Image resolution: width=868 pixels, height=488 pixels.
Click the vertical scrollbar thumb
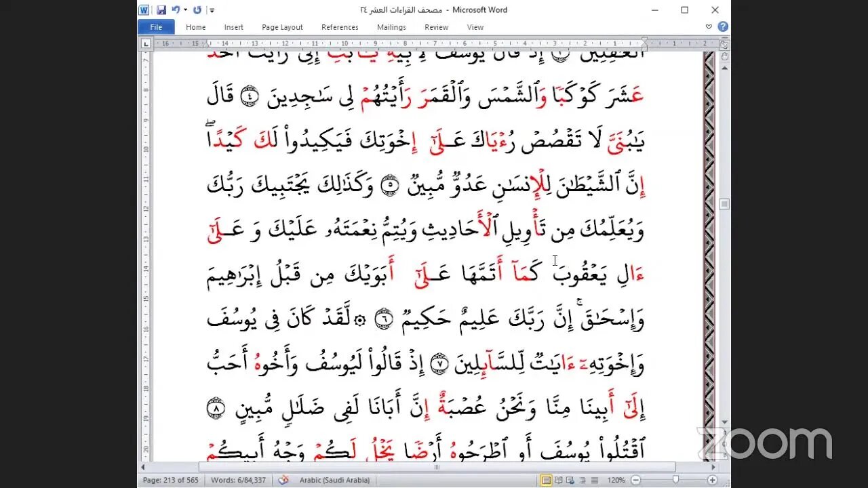(x=724, y=204)
